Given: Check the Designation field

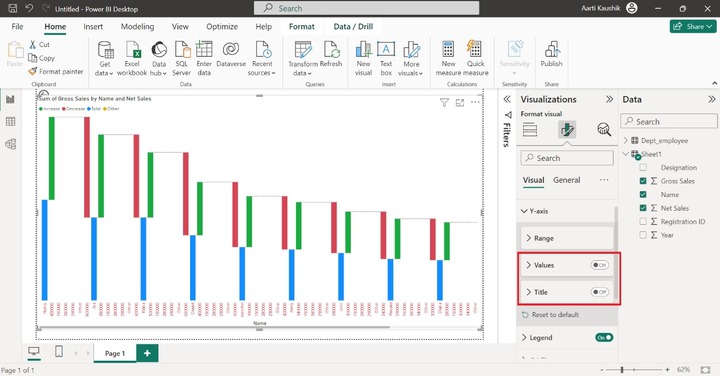Looking at the screenshot, I should (x=643, y=168).
